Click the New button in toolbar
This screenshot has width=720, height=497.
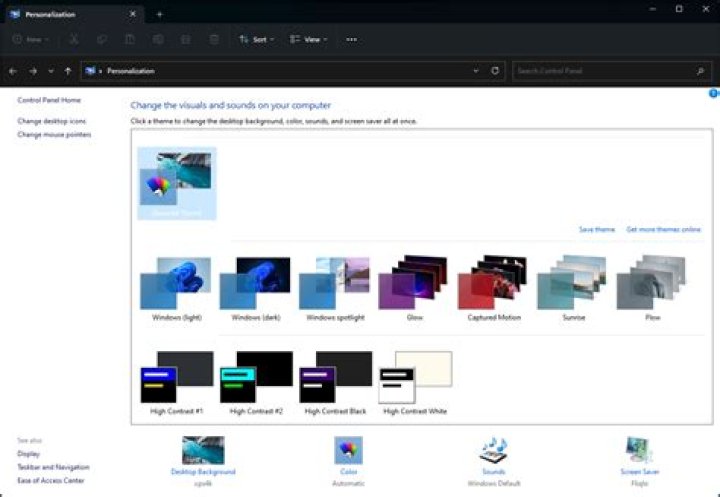(x=30, y=40)
